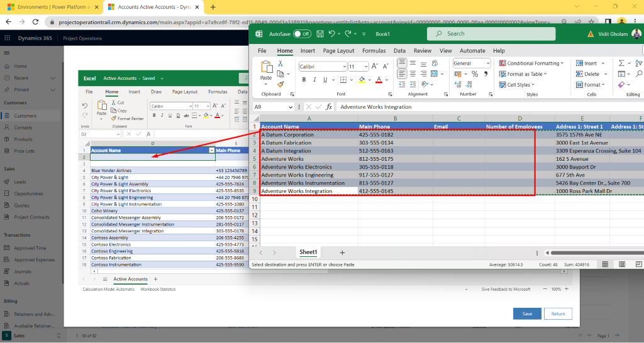The height and width of the screenshot is (343, 644).
Task: Click the Return button
Action: (x=558, y=313)
